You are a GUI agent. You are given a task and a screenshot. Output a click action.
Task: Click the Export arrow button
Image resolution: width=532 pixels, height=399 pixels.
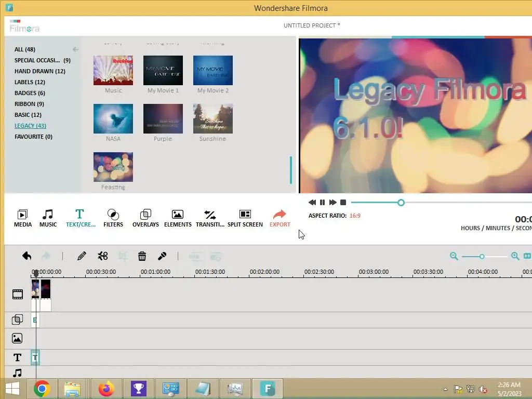pos(280,218)
